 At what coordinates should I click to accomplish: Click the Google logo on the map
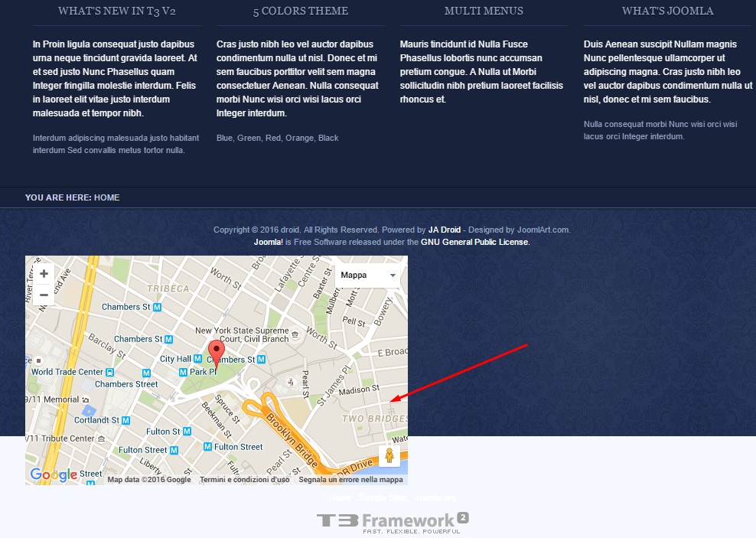[51, 474]
